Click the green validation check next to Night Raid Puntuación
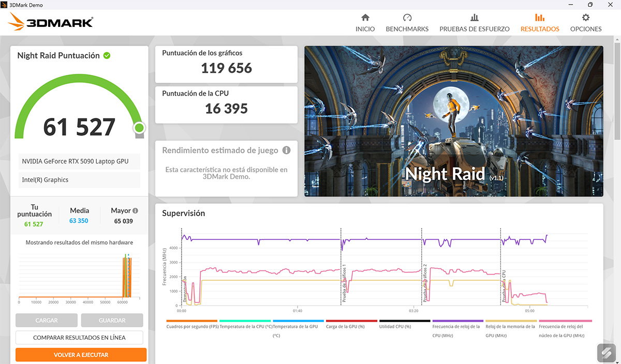Image resolution: width=621 pixels, height=364 pixels. click(107, 55)
